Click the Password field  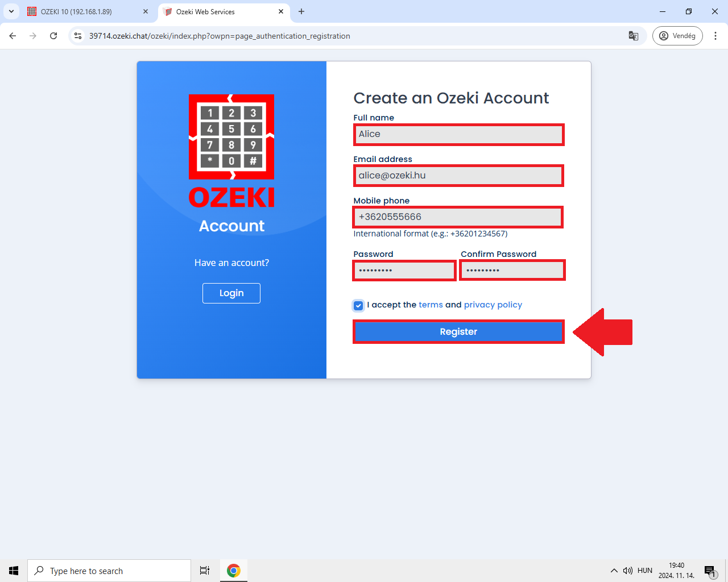coord(404,270)
